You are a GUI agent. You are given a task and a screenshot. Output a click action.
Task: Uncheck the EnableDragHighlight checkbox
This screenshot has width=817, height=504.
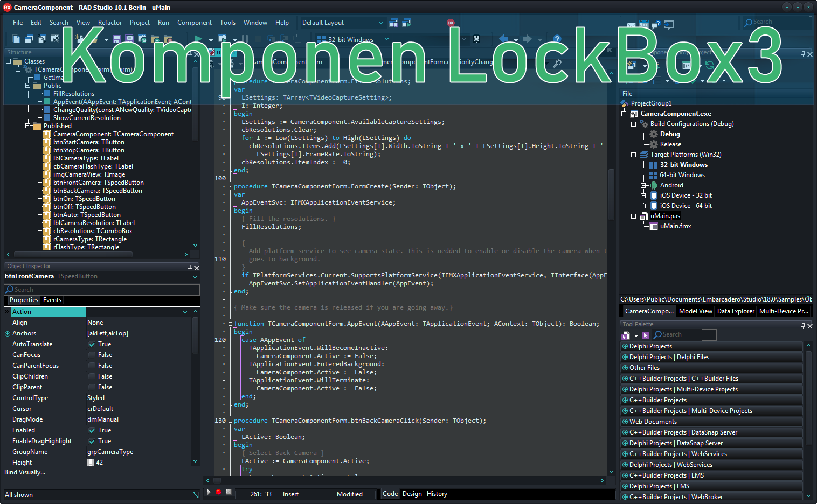point(92,441)
